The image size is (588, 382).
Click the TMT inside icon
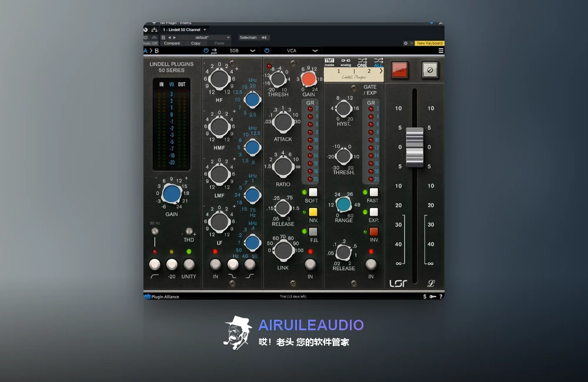[x=329, y=62]
